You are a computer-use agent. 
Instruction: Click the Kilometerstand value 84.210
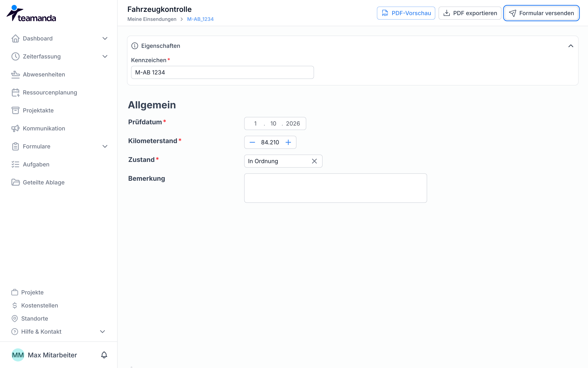click(270, 142)
